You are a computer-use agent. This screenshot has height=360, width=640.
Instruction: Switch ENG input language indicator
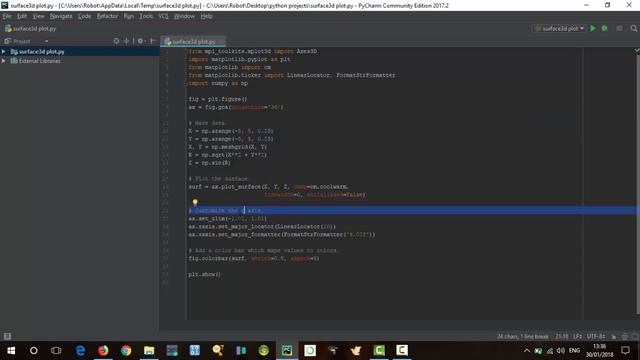coord(574,350)
